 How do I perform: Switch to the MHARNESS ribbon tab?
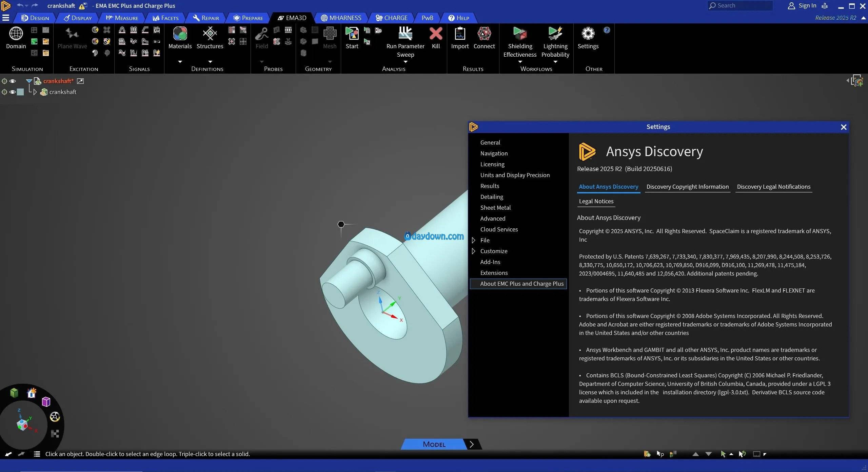341,18
